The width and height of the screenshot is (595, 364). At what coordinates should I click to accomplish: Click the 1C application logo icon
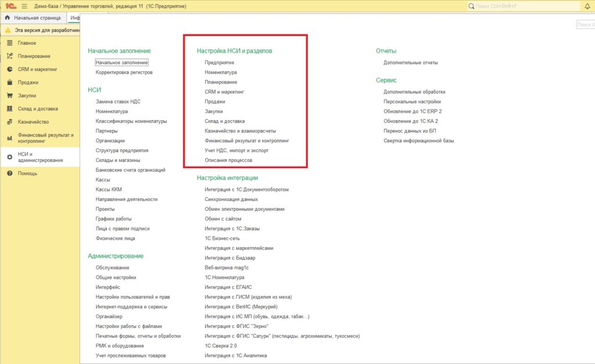10,6
